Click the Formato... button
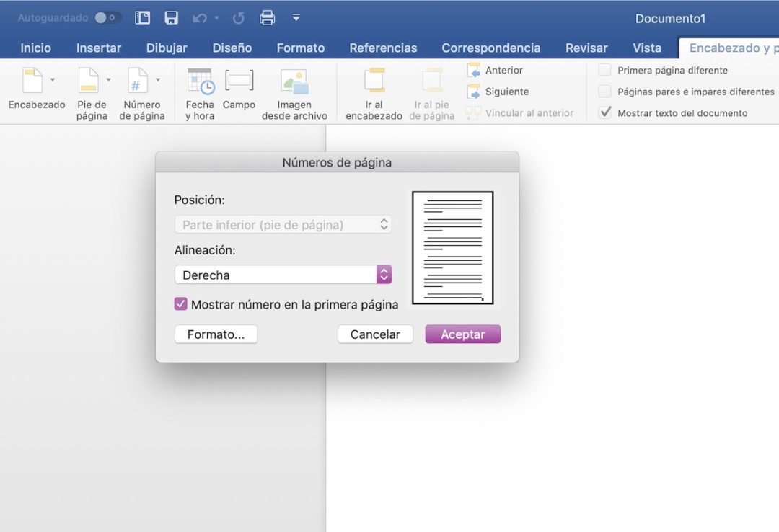Viewport: 779px width, 532px height. 216,334
